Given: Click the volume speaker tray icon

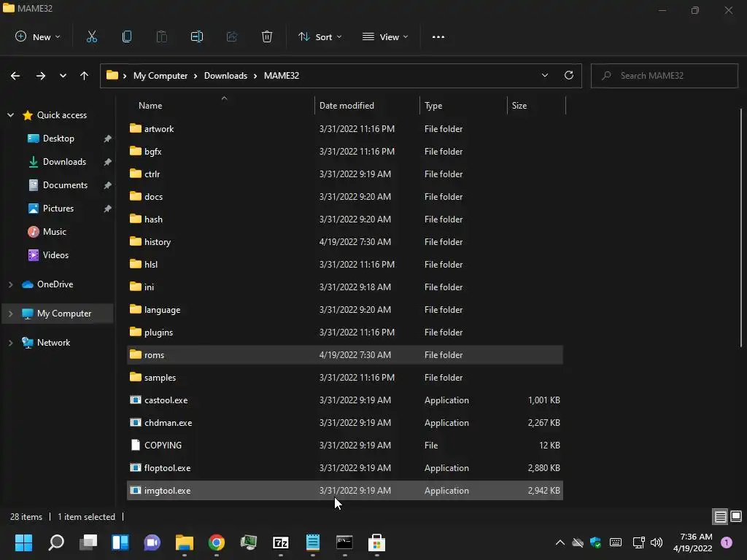Looking at the screenshot, I should pyautogui.click(x=657, y=542).
